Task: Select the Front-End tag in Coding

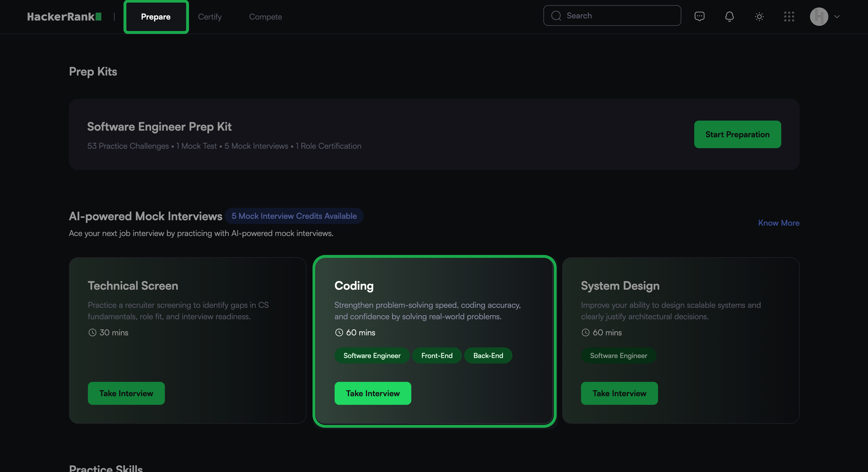Action: [437, 355]
